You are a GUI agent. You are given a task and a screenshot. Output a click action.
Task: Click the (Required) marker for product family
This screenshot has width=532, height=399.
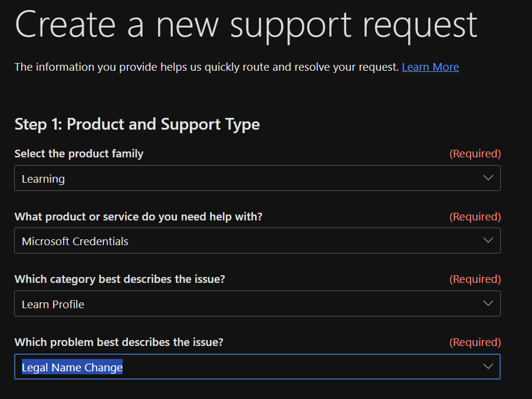475,154
